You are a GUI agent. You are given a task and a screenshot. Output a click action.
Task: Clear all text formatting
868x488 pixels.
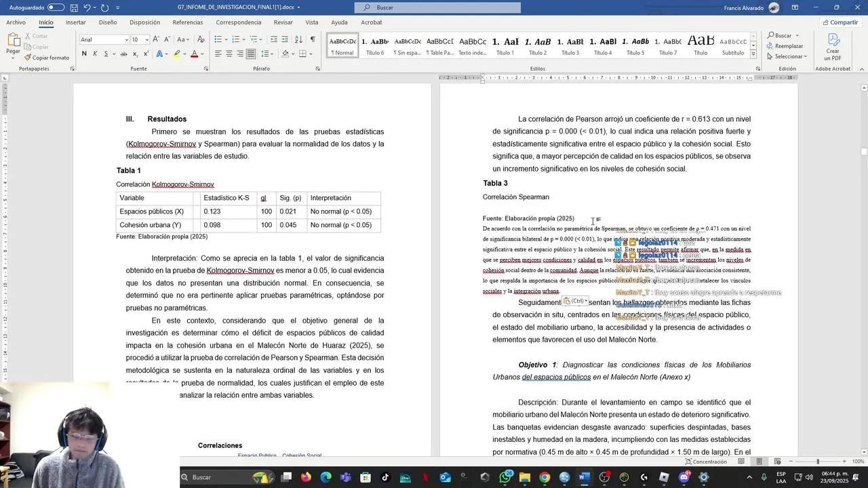click(x=201, y=39)
